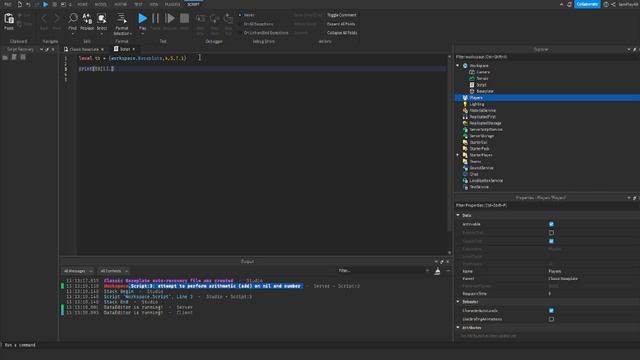Click the share icon near Collaborate
The height and width of the screenshot is (360, 640).
[613, 4]
